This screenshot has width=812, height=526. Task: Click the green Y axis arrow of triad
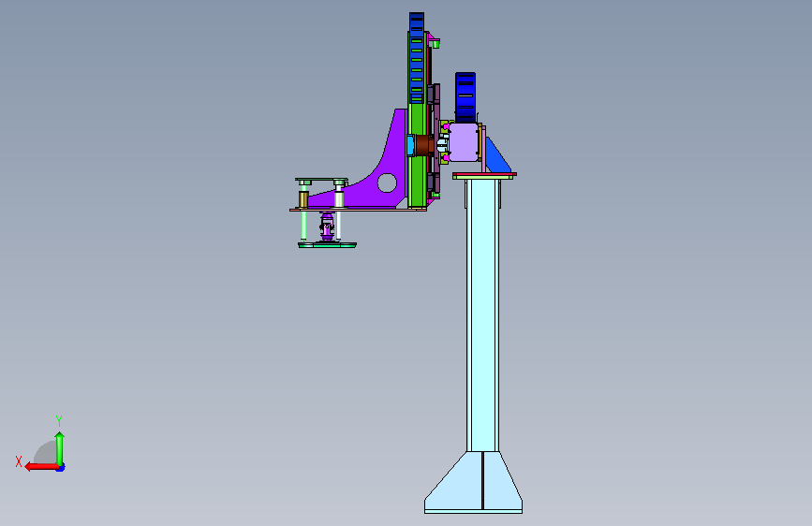60,448
